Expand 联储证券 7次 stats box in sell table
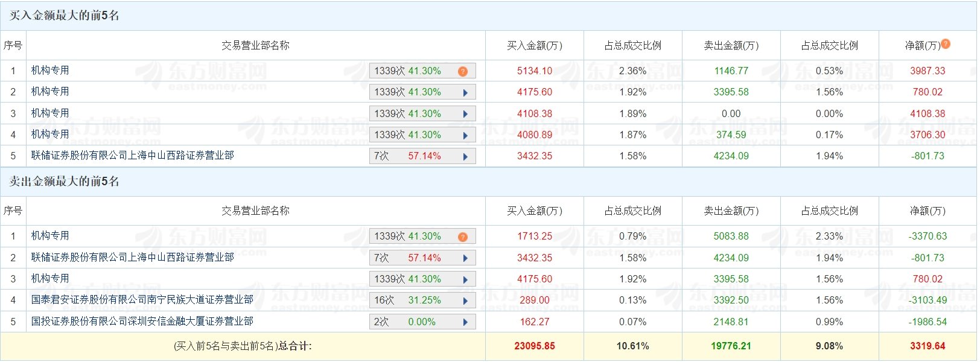980x362 pixels. click(422, 258)
